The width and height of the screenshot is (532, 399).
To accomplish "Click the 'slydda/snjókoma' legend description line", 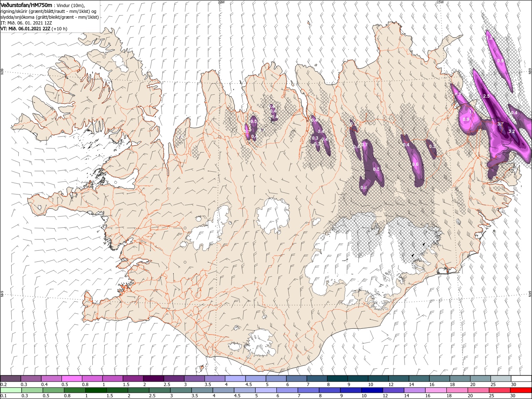I will click(x=49, y=17).
